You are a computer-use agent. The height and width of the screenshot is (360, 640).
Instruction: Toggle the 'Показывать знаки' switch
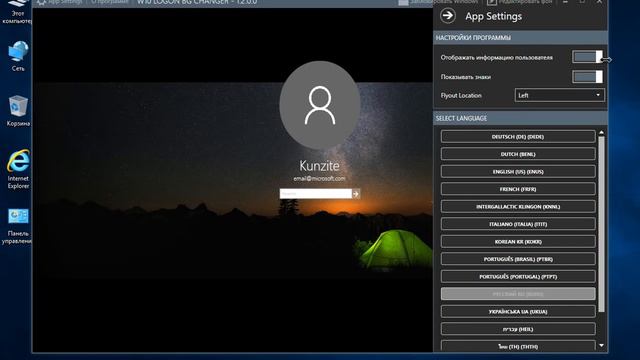coord(587,76)
